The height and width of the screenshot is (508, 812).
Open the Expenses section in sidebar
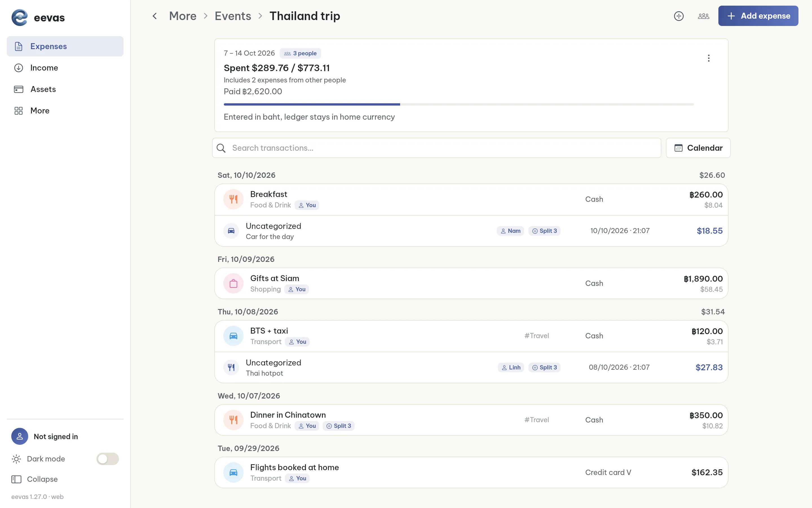tap(65, 46)
